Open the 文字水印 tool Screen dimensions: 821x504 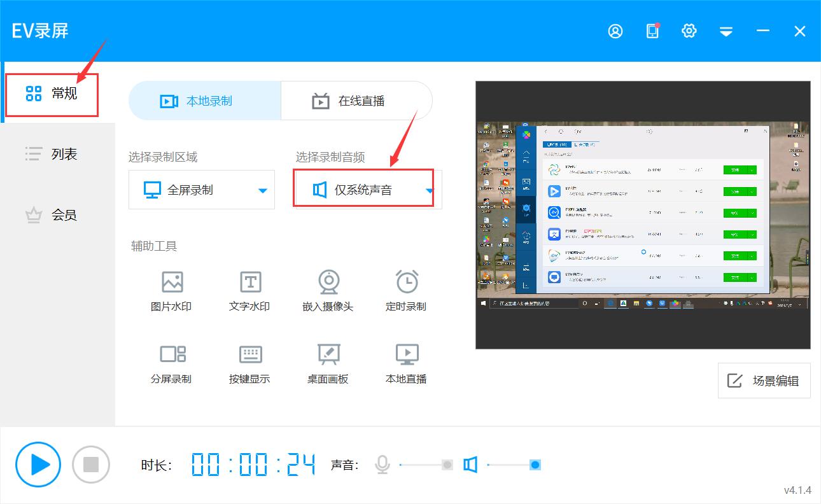tap(249, 291)
